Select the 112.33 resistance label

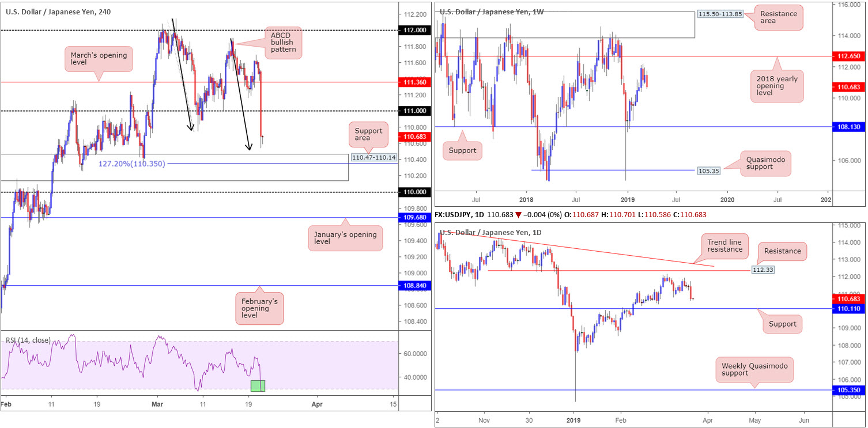(x=764, y=269)
